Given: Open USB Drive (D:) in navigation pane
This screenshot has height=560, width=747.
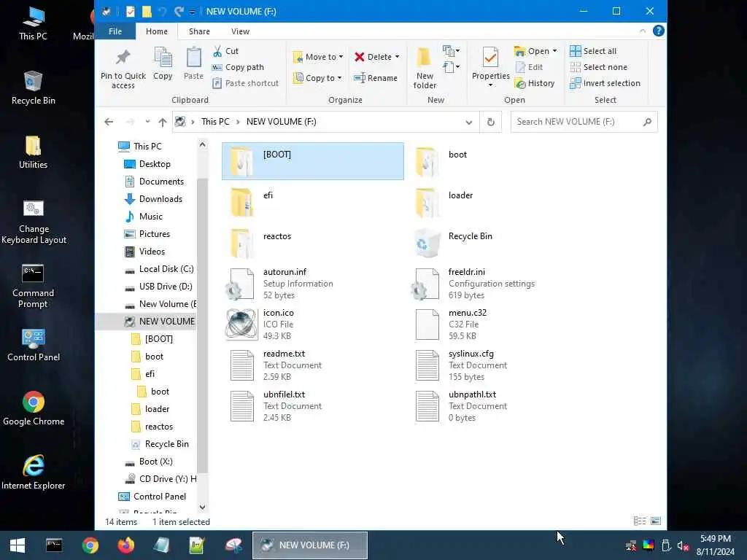Looking at the screenshot, I should (158, 287).
